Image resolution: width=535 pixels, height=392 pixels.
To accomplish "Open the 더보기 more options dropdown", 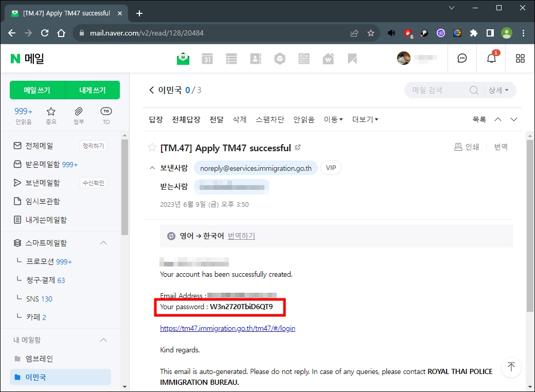I will point(364,119).
